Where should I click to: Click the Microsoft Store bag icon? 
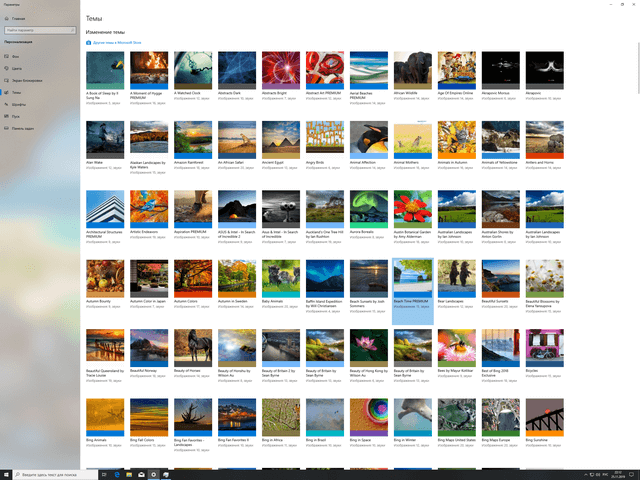88,42
